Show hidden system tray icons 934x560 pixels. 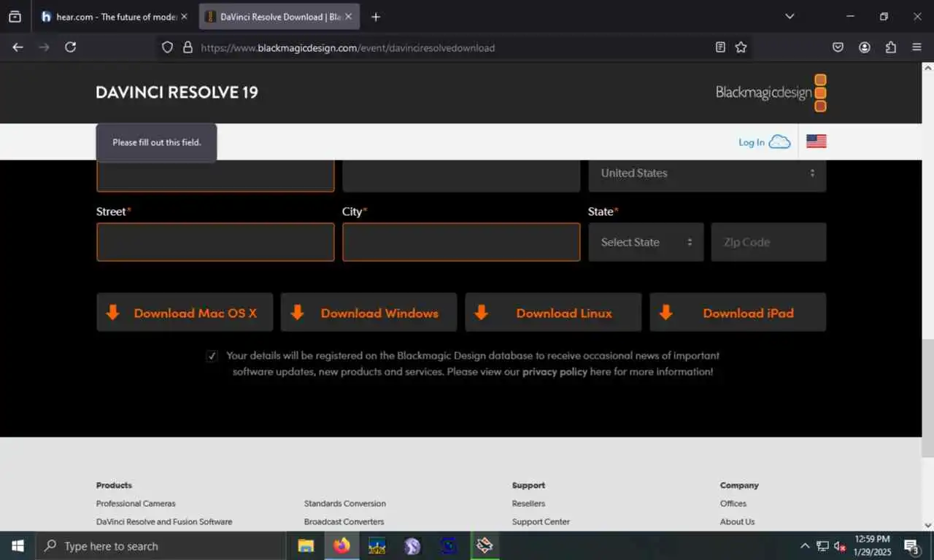pos(805,545)
